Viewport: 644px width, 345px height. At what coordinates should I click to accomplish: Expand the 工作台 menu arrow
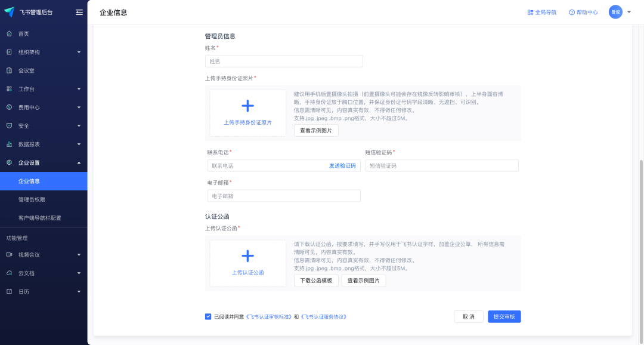79,89
